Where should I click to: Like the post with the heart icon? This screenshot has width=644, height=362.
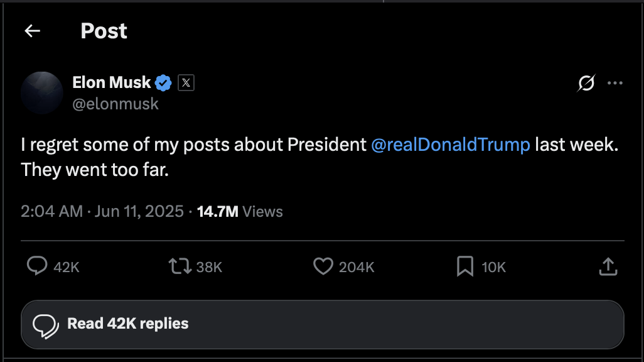(x=323, y=266)
